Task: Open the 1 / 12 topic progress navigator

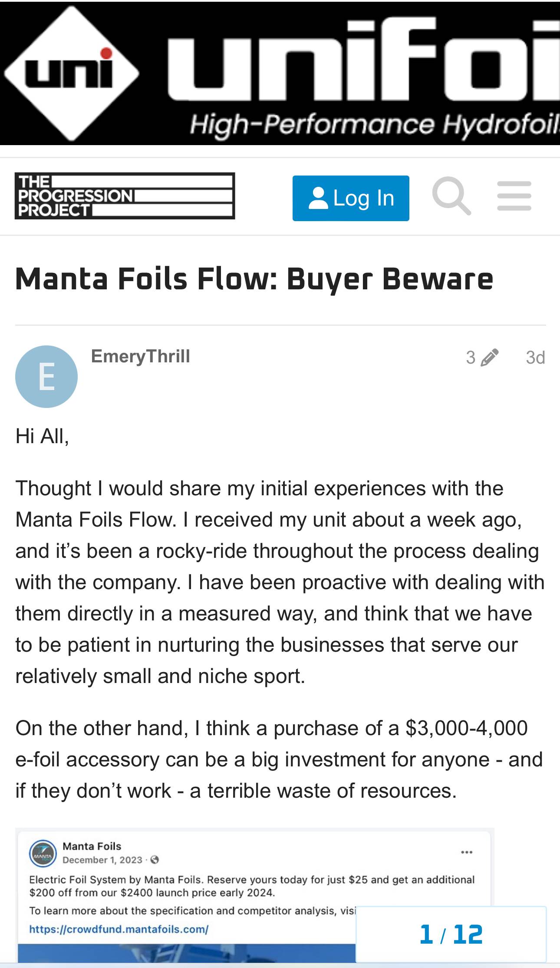Action: 451,934
